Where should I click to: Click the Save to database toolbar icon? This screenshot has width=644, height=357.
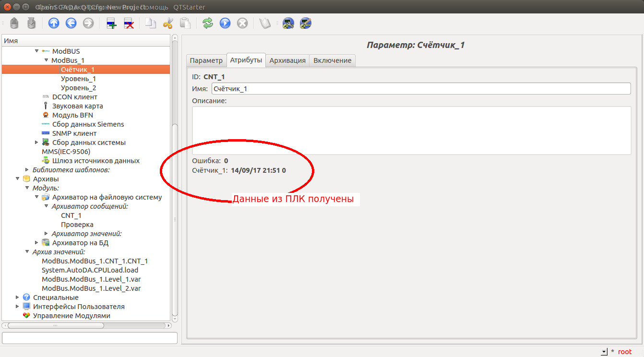click(x=31, y=23)
